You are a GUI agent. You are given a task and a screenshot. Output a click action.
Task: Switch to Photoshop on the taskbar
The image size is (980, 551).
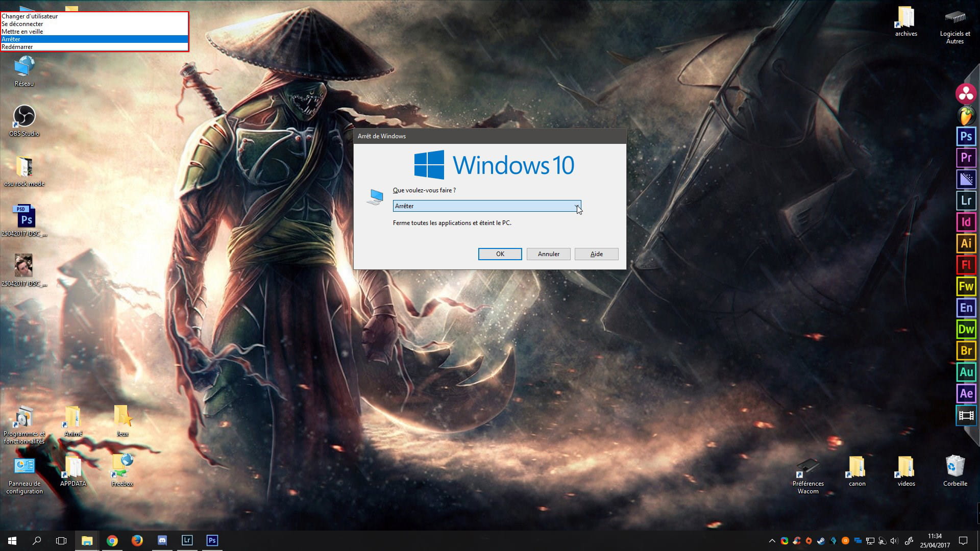pos(212,541)
